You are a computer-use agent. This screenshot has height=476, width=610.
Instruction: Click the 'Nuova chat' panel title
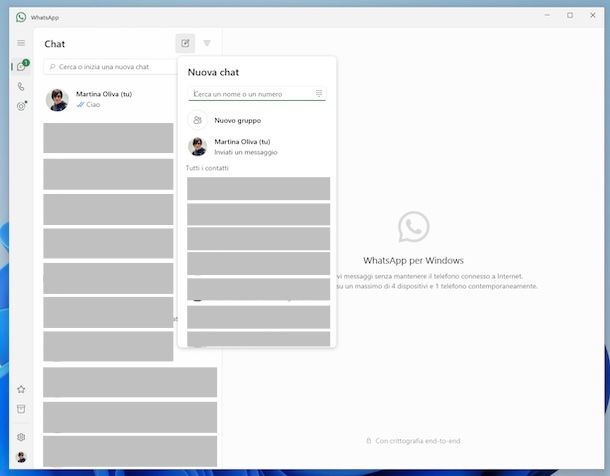213,72
